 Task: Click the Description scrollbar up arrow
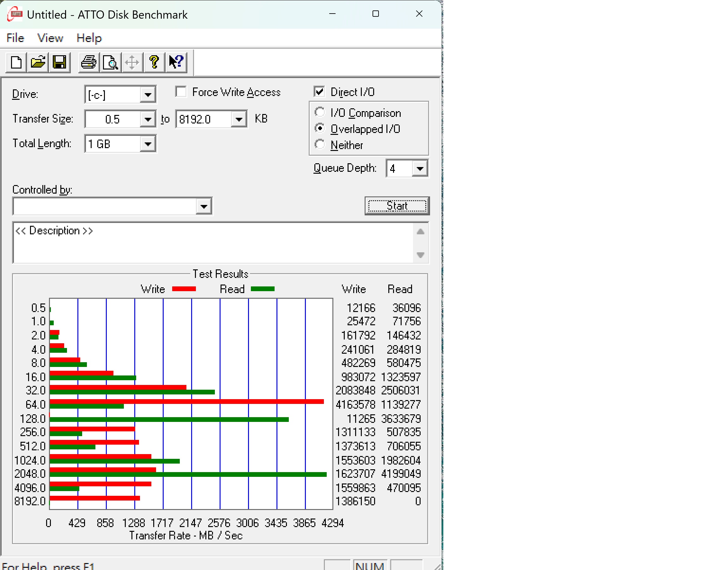(x=421, y=232)
